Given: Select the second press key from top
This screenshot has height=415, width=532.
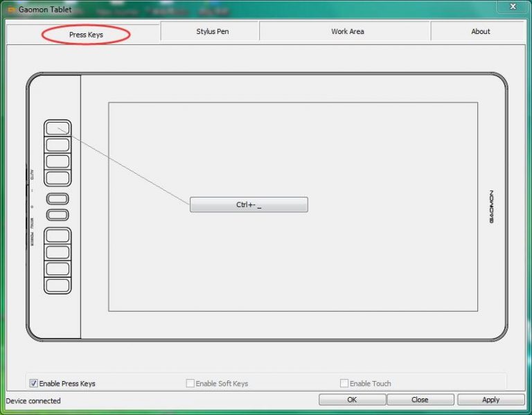Looking at the screenshot, I should (x=57, y=145).
